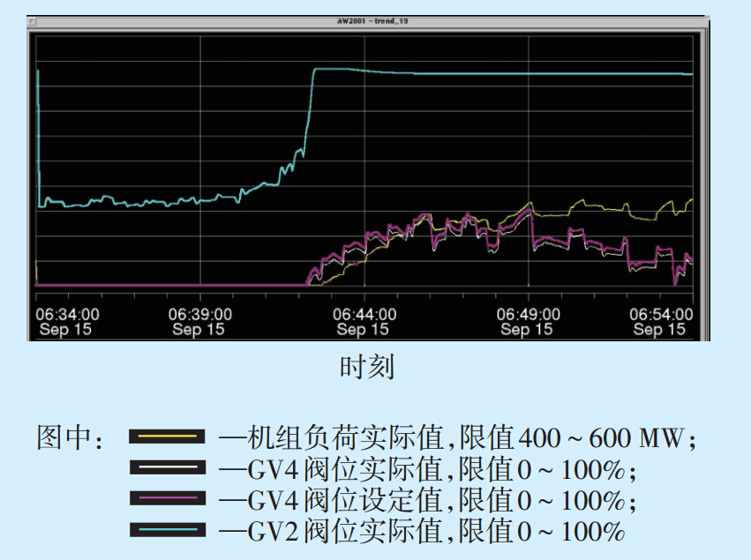Select the magenta line legend swatch

pyautogui.click(x=168, y=499)
